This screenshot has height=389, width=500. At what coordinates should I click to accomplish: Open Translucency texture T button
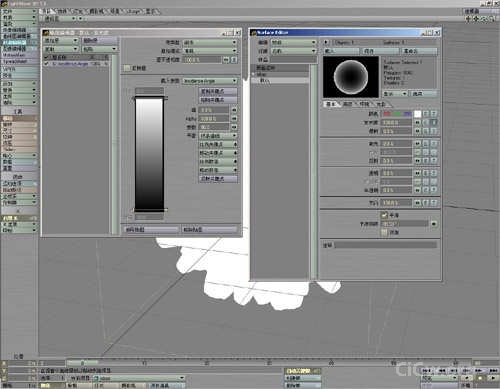pos(434,190)
